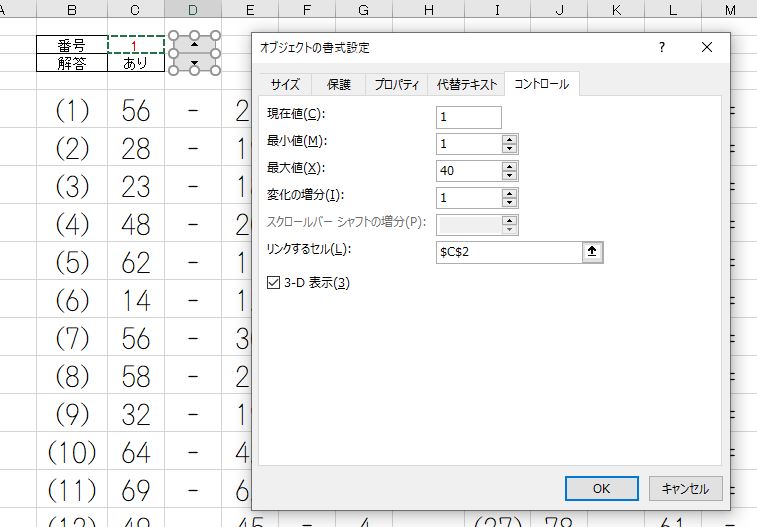Image resolution: width=757 pixels, height=527 pixels.
Task: Click the 現在値 input field
Action: (469, 117)
